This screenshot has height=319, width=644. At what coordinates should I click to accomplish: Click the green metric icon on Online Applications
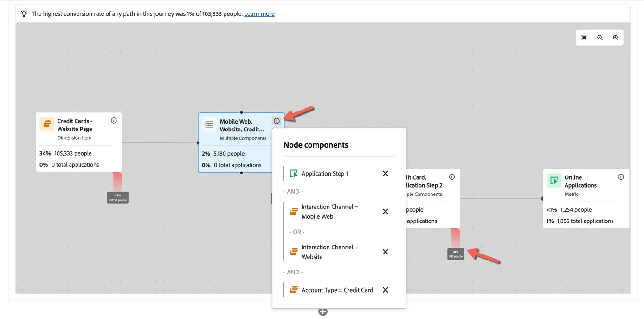pos(554,181)
